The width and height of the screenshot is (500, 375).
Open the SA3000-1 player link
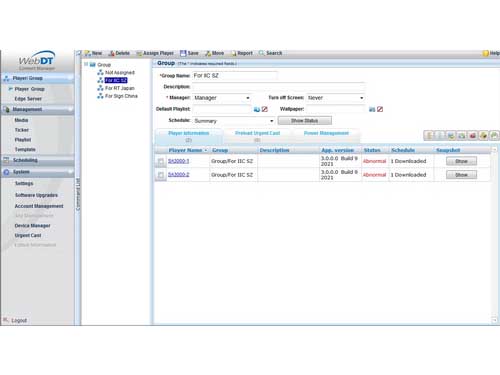pos(178,161)
